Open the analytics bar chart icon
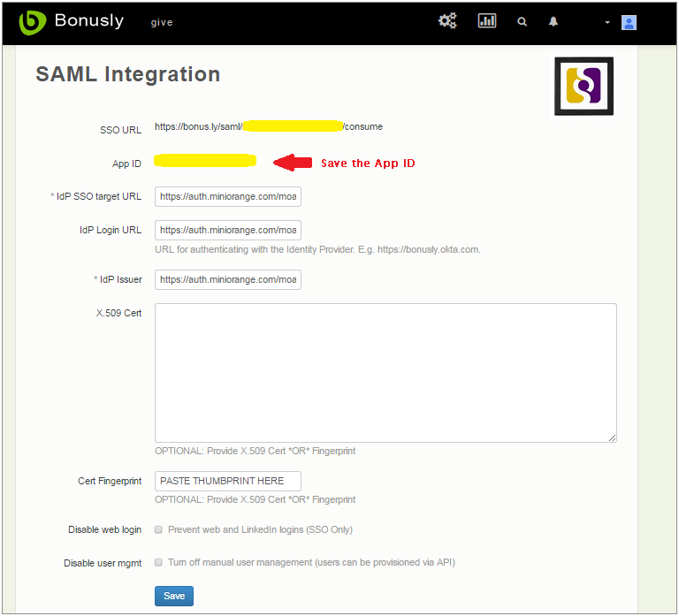The height and width of the screenshot is (616, 679). (x=487, y=20)
